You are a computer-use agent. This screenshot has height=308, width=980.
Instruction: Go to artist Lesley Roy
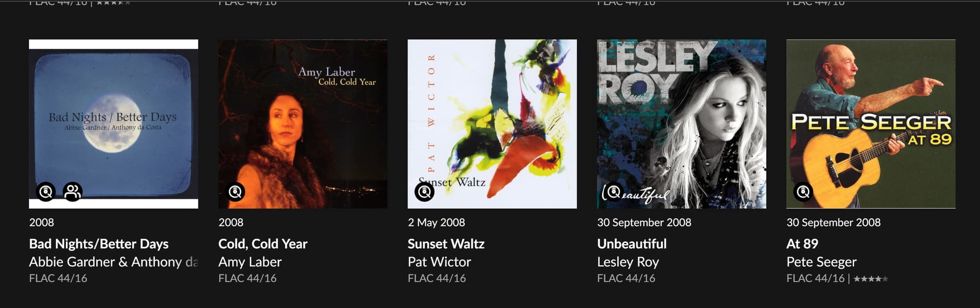click(628, 262)
